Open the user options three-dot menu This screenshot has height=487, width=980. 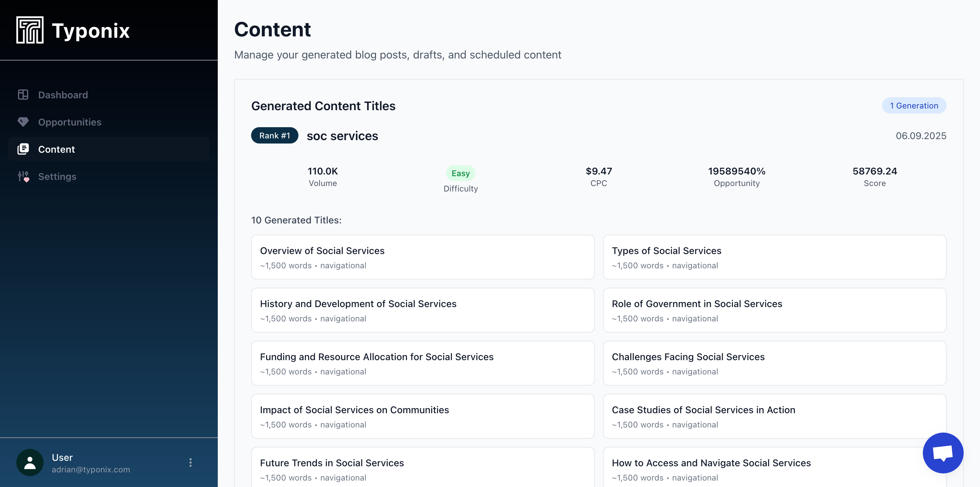click(190, 462)
